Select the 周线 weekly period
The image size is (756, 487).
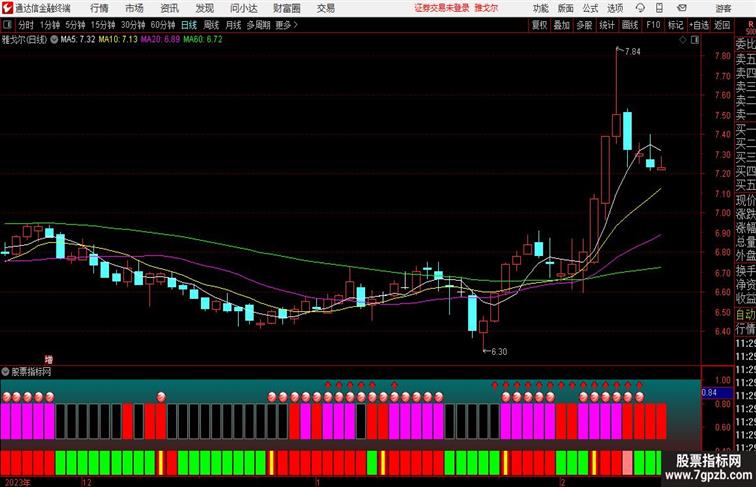[x=211, y=25]
